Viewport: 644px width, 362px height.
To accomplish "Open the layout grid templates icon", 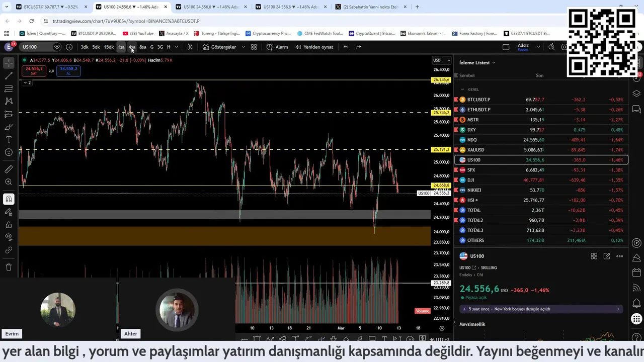I will pyautogui.click(x=254, y=47).
